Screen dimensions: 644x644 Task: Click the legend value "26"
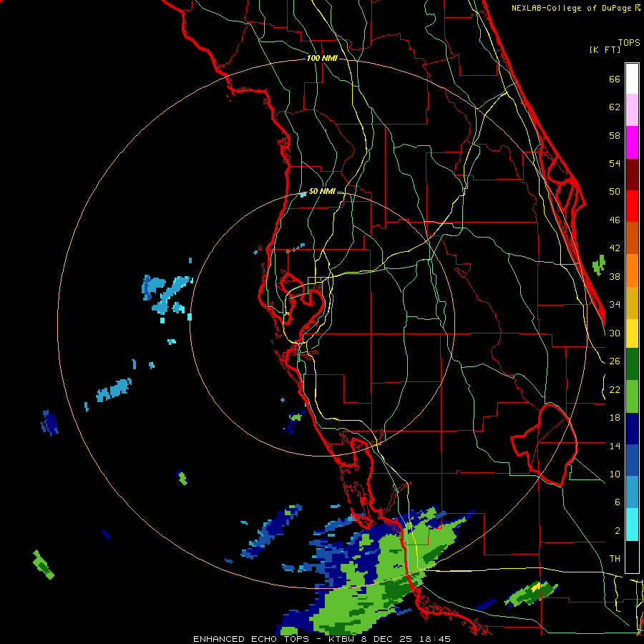pos(615,361)
